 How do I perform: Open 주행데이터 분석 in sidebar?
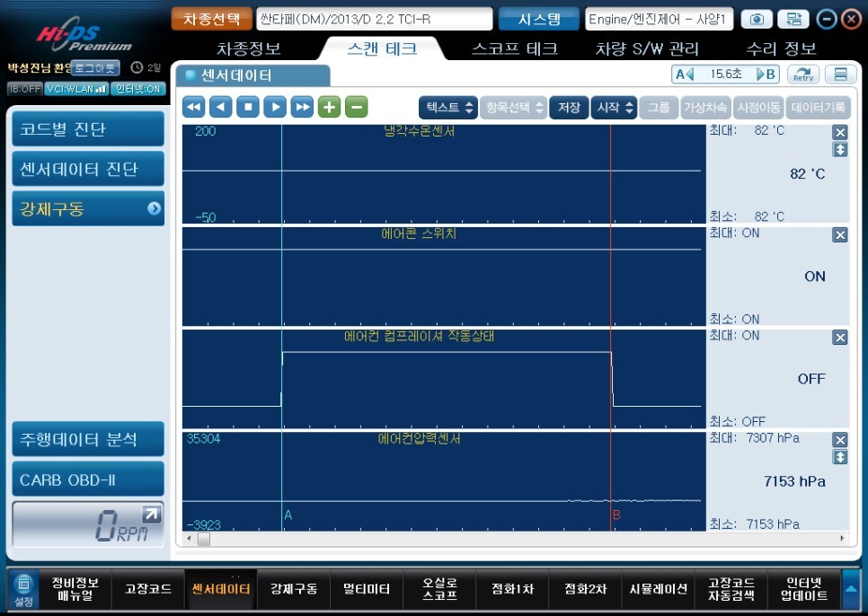pyautogui.click(x=88, y=439)
